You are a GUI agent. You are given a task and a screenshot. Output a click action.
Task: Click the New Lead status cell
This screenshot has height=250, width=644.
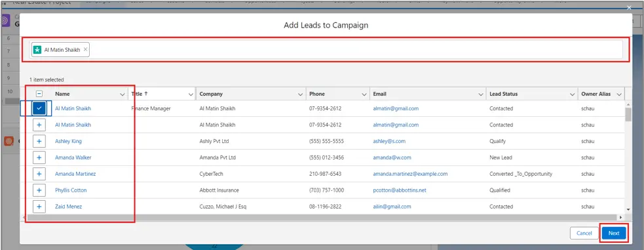click(x=501, y=157)
